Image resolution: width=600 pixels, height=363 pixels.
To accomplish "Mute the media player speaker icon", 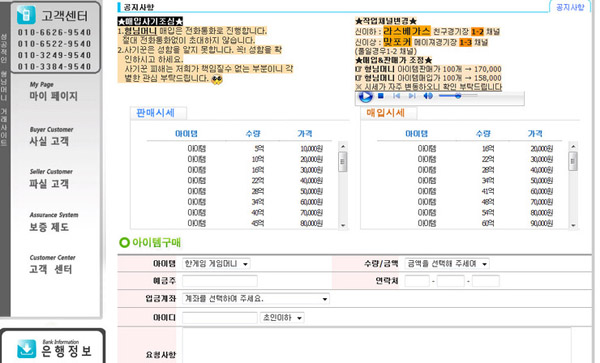I will (428, 96).
